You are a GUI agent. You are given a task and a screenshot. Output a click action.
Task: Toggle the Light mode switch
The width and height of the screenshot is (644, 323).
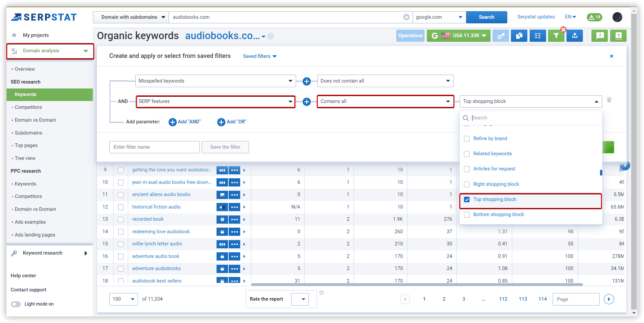tap(16, 304)
